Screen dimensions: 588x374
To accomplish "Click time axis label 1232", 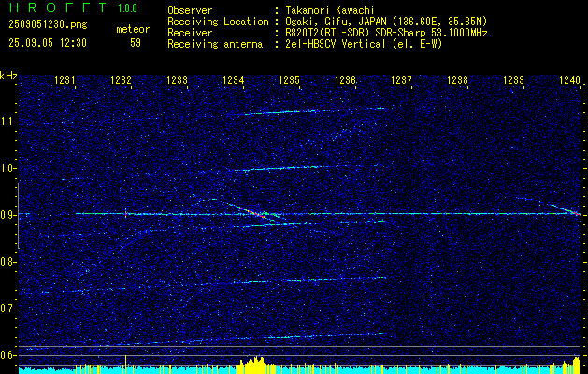I will 122,79.
